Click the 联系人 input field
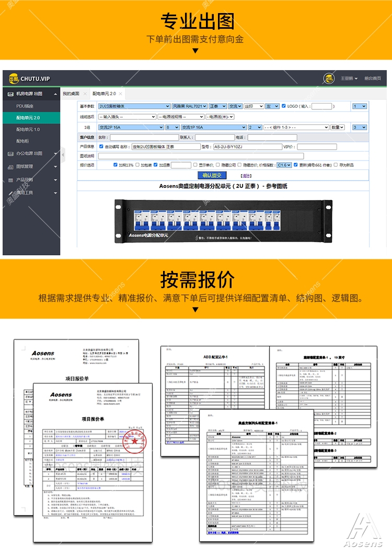 [215, 138]
